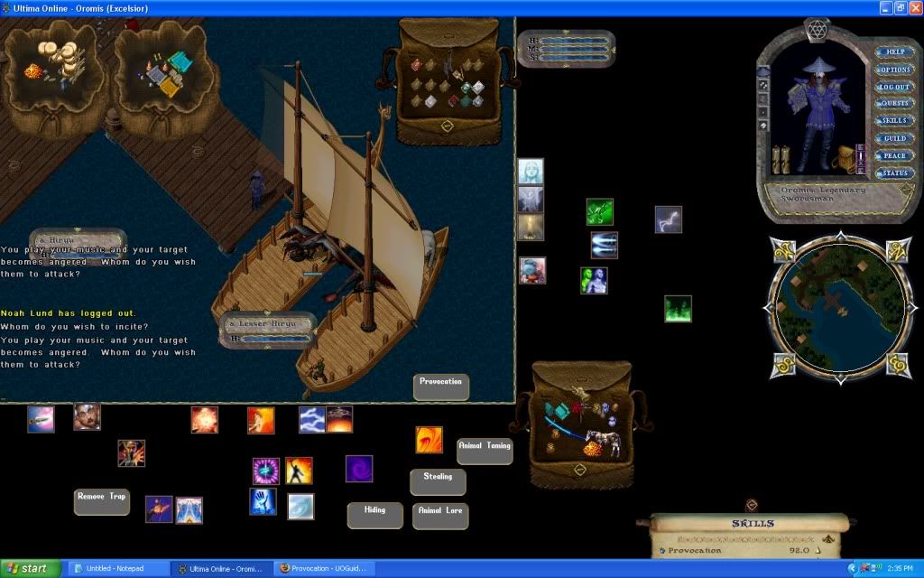924x578 pixels.
Task: Cast the purple vortex spell icon
Action: [x=359, y=469]
